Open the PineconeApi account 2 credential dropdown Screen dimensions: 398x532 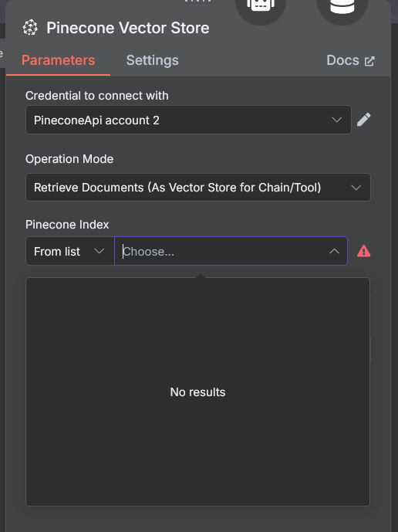click(188, 120)
